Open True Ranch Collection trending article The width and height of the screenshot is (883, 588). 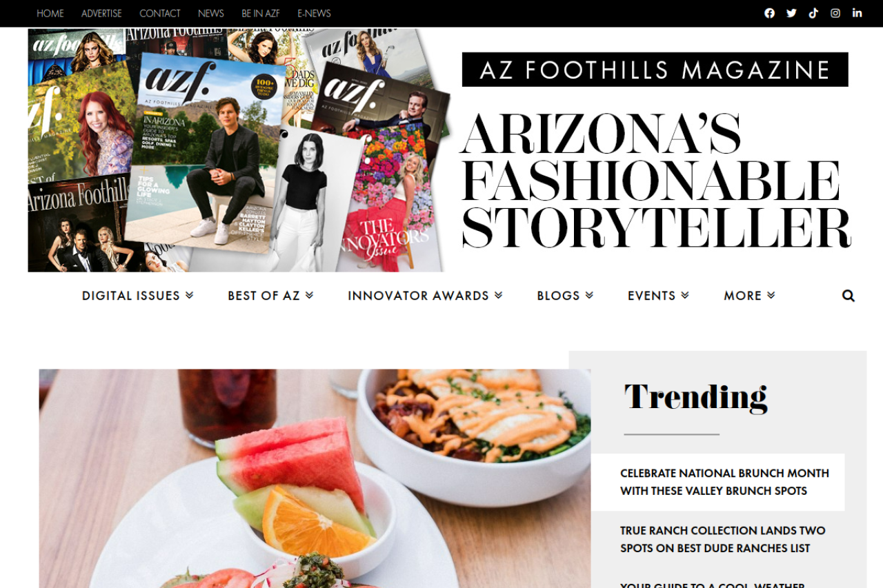pyautogui.click(x=722, y=539)
